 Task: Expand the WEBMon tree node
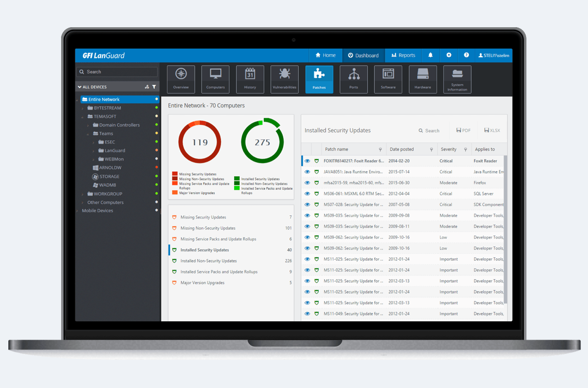tap(93, 160)
